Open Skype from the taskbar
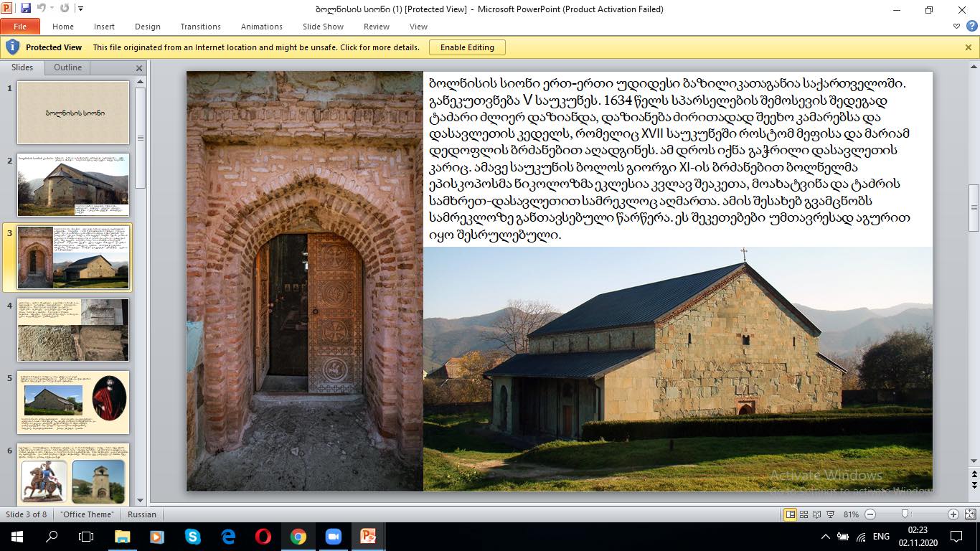This screenshot has height=551, width=980. pos(192,537)
